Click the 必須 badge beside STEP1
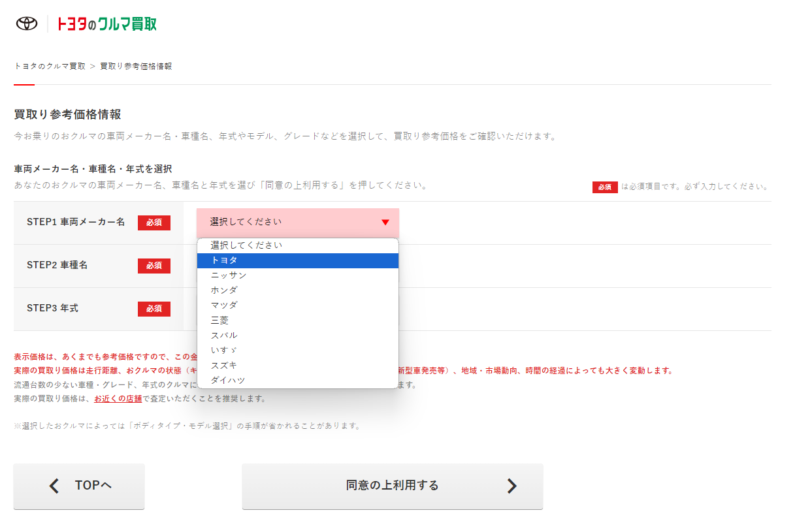The width and height of the screenshot is (795, 532). [154, 223]
